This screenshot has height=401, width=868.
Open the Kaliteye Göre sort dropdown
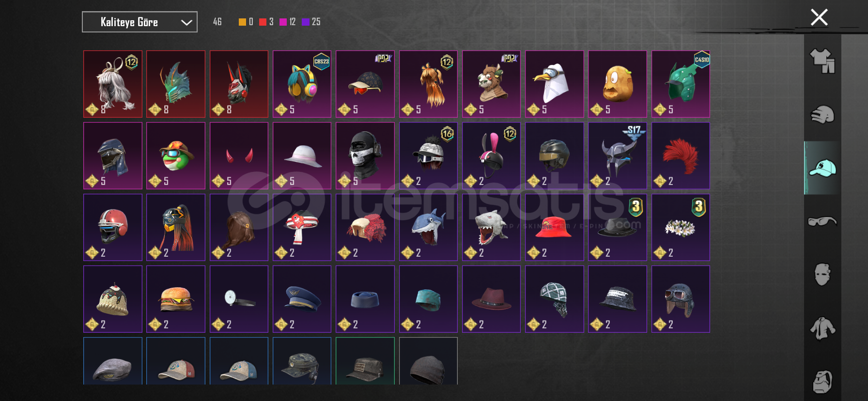[139, 22]
